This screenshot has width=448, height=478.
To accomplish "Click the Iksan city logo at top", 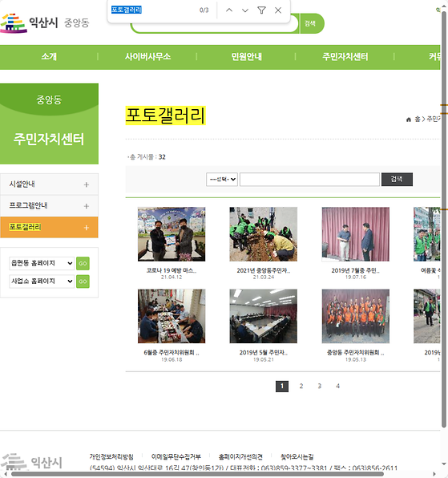I will [x=45, y=23].
